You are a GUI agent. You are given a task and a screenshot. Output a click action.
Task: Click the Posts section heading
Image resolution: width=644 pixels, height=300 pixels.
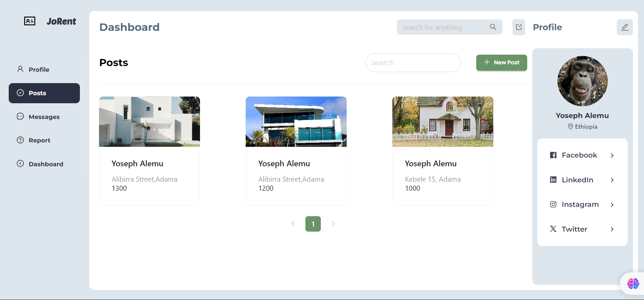tap(114, 63)
